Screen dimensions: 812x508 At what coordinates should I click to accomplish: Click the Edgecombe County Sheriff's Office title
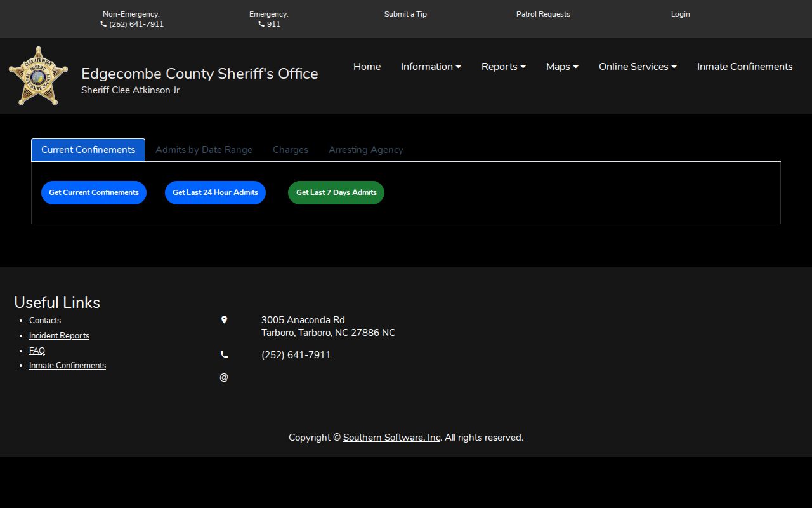200,74
